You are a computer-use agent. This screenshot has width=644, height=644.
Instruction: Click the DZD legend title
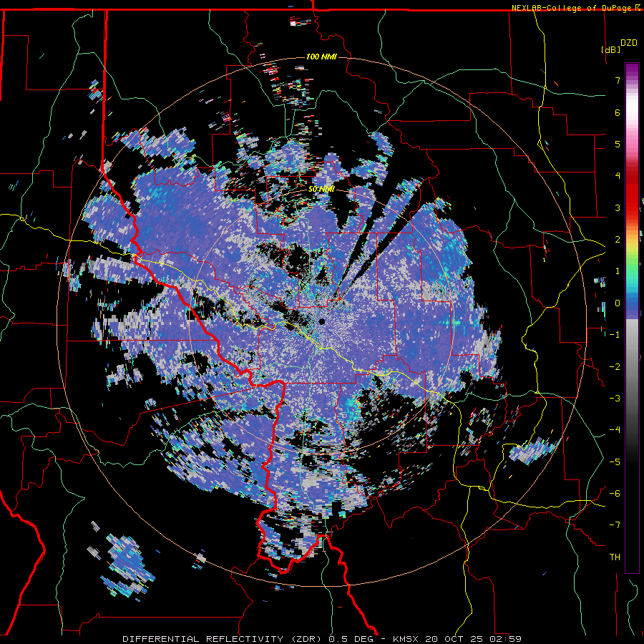(x=628, y=43)
